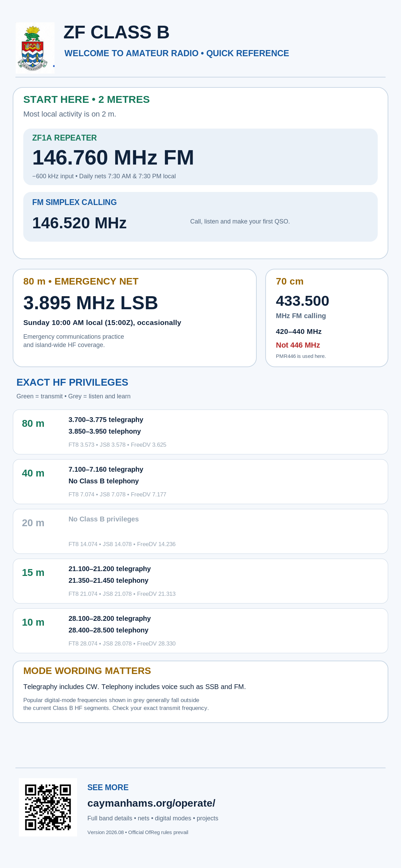Click the ZF CLASS B title
Viewport: 401px width, 868px height.
117,33
